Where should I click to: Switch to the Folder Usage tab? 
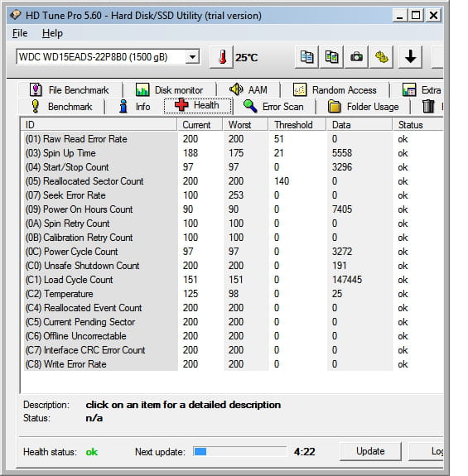364,107
